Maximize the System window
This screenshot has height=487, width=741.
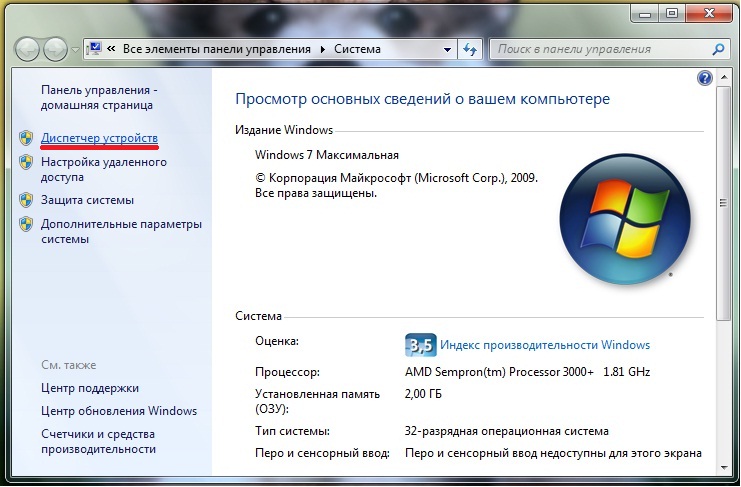(672, 14)
